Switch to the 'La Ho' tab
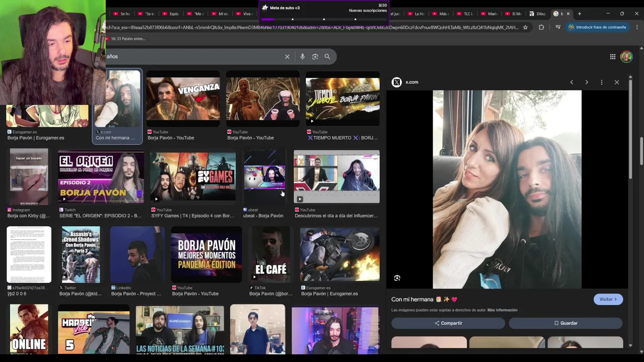This screenshot has height=362, width=644. (416, 14)
